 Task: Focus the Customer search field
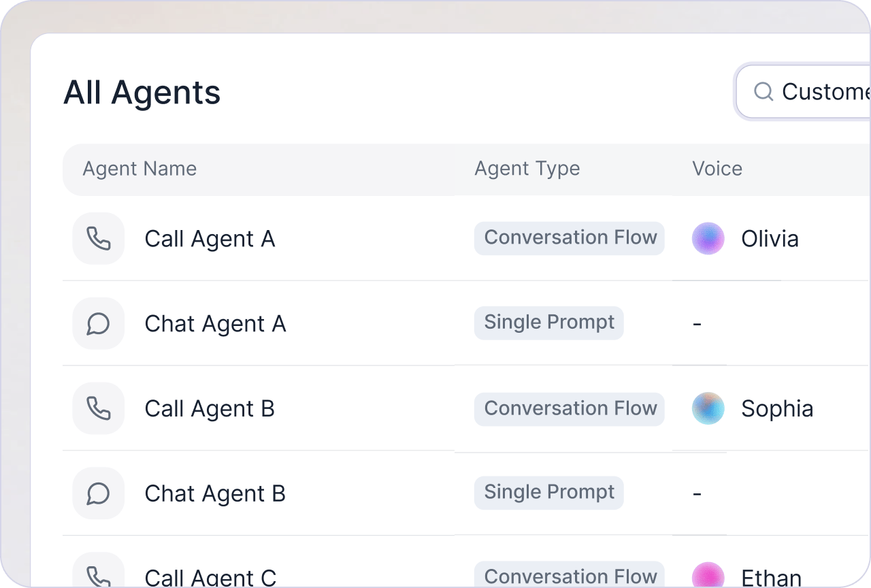coord(804,92)
